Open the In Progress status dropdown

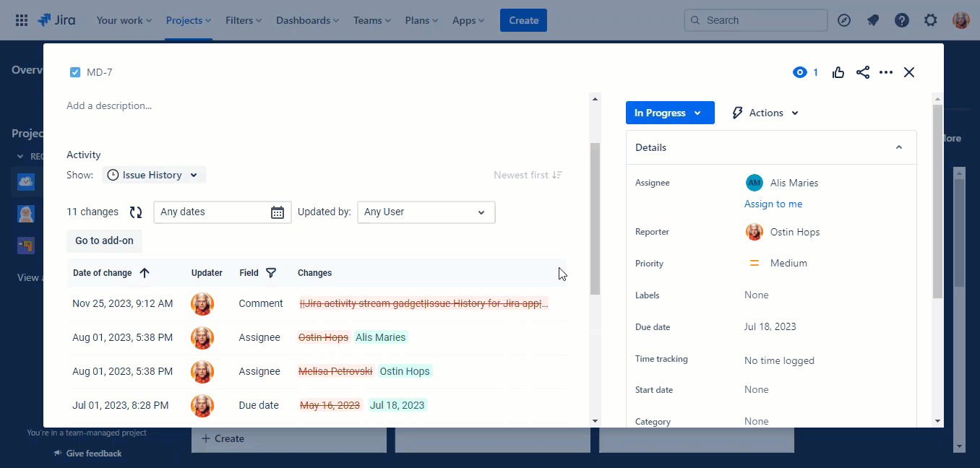click(670, 113)
